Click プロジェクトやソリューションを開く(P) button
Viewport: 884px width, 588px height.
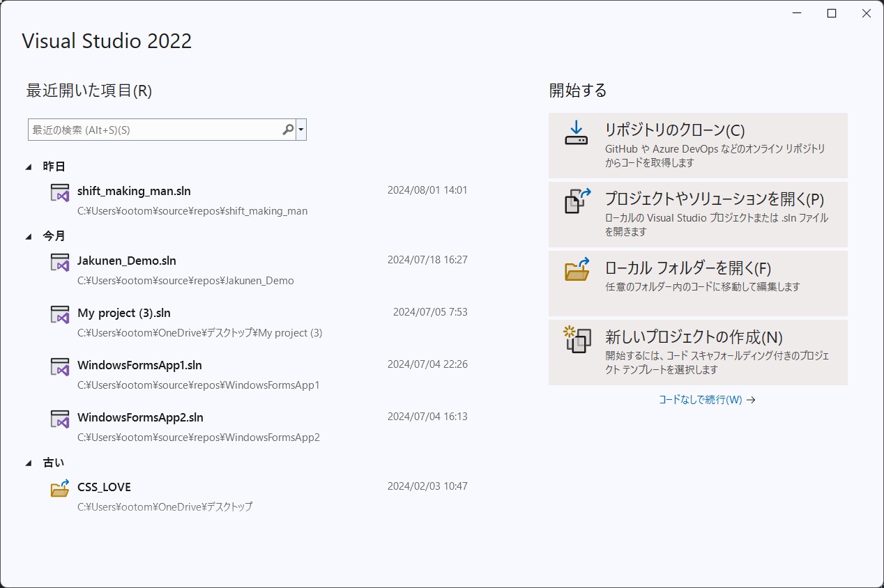coord(698,215)
